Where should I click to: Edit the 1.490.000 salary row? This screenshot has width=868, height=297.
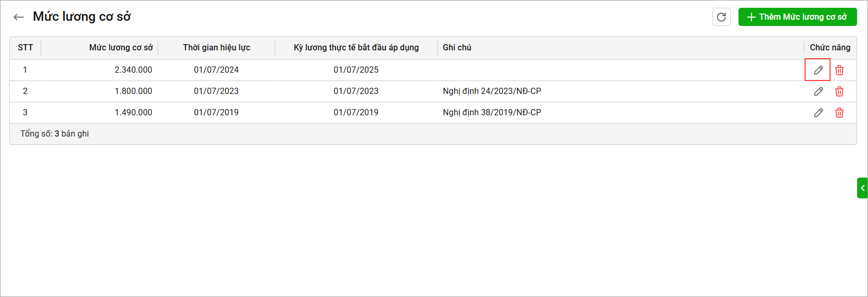(818, 113)
